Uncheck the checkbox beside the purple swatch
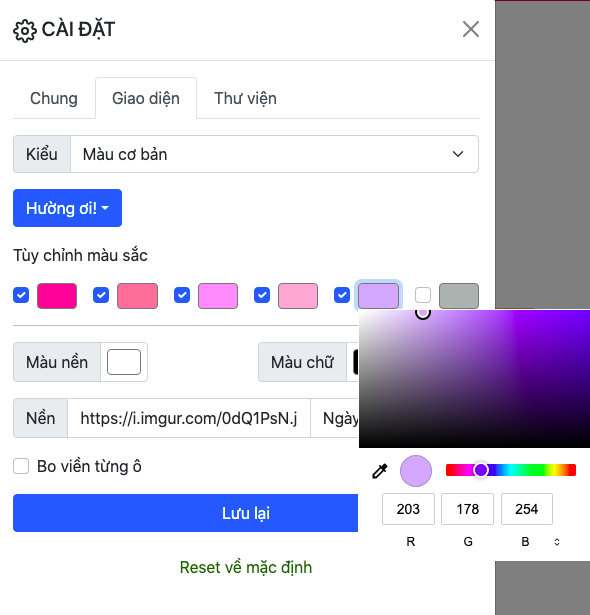The image size is (590, 615). click(342, 295)
